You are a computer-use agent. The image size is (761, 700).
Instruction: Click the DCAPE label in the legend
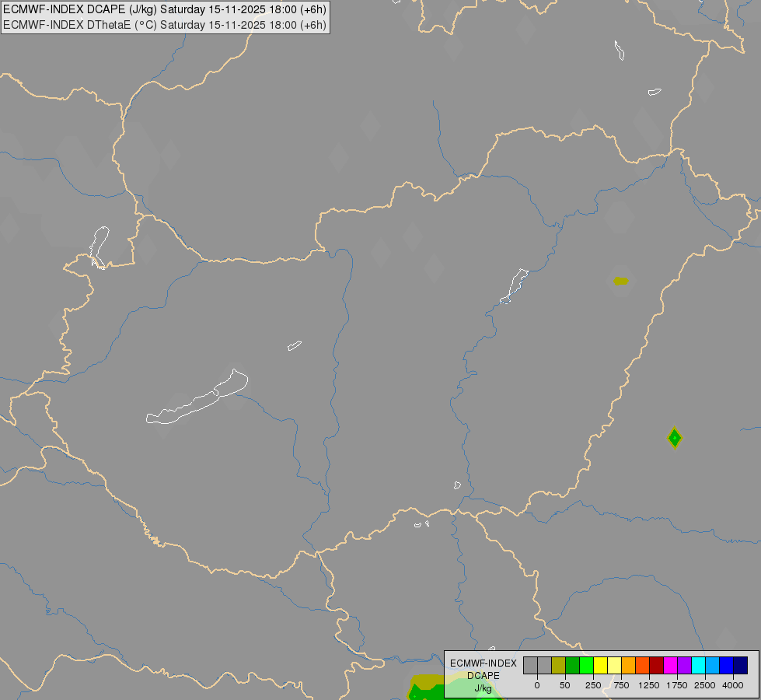(x=483, y=676)
